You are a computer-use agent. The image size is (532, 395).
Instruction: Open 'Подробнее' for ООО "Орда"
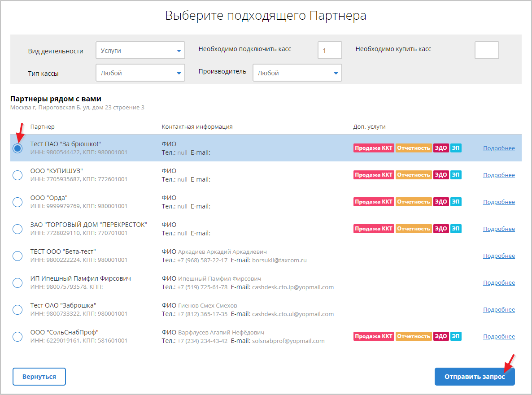(x=499, y=202)
